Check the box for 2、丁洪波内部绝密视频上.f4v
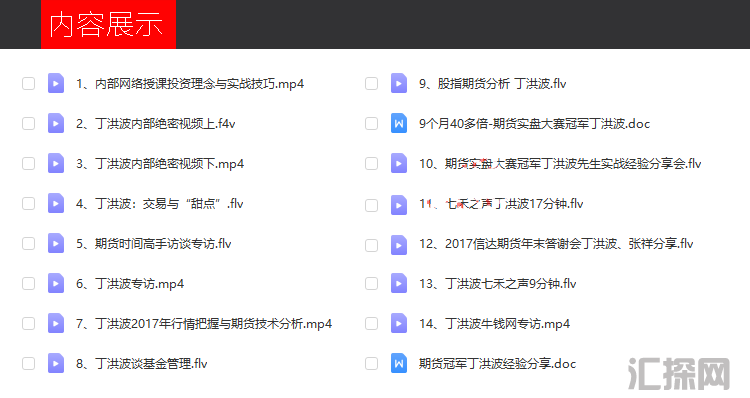Screen dimensions: 750x398 pyautogui.click(x=29, y=123)
